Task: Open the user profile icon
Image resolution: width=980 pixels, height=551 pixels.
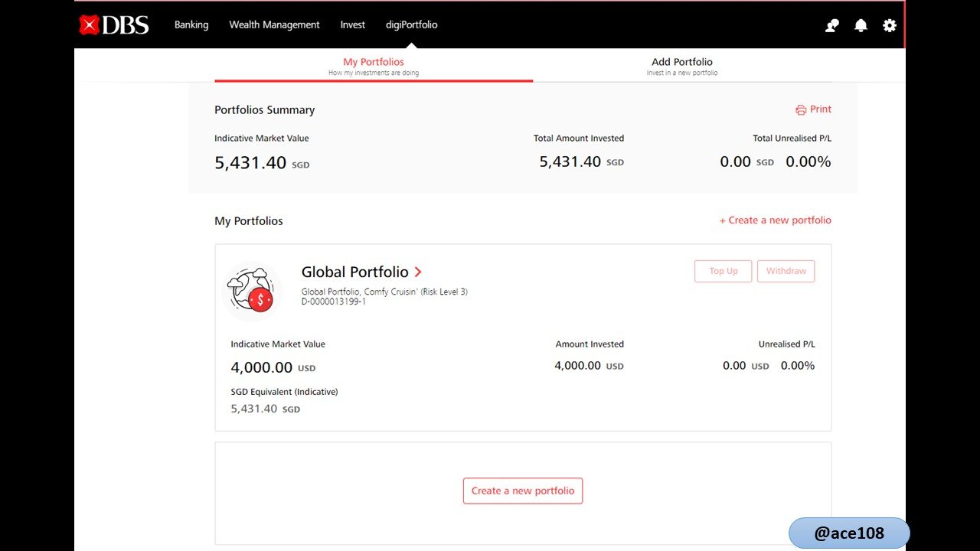Action: (832, 25)
